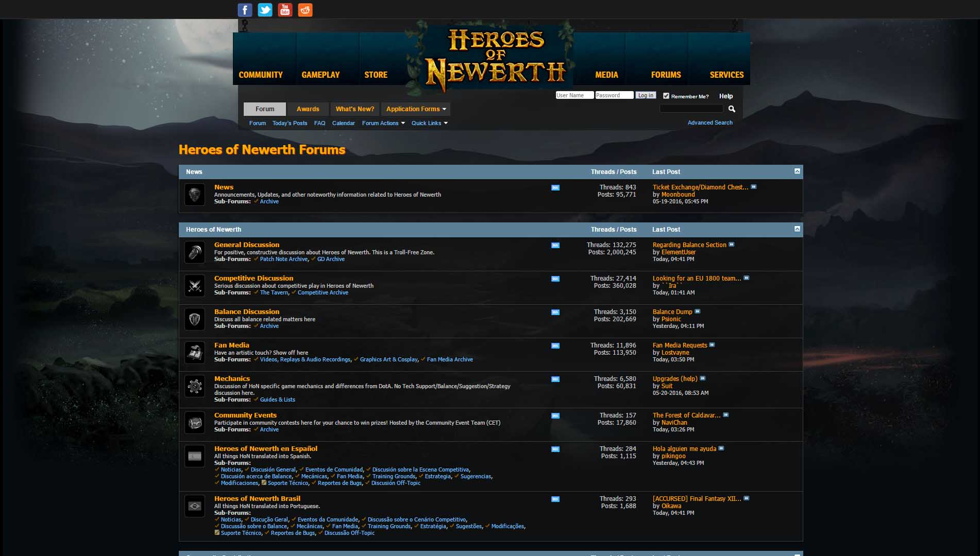Click the News forum status icon

point(195,195)
